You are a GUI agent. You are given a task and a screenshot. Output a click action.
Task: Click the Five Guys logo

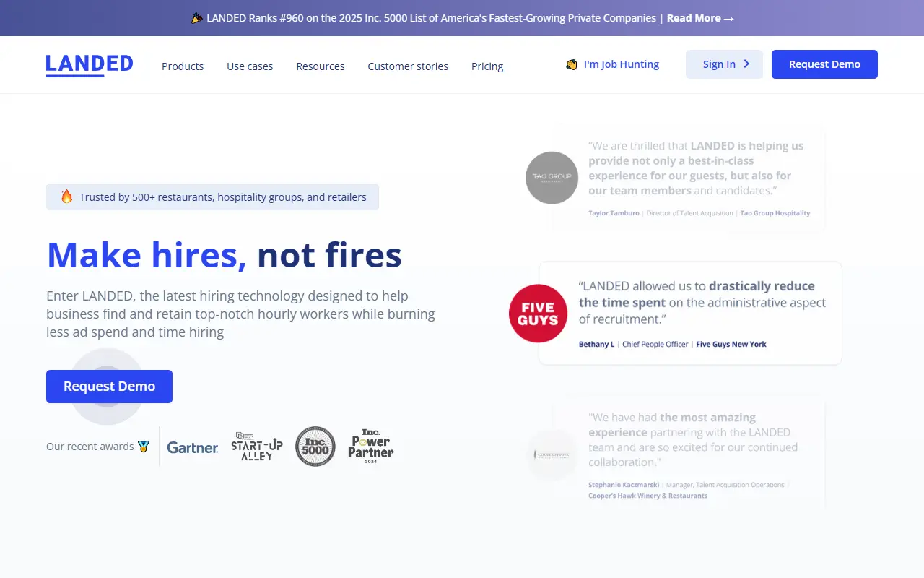pos(539,314)
